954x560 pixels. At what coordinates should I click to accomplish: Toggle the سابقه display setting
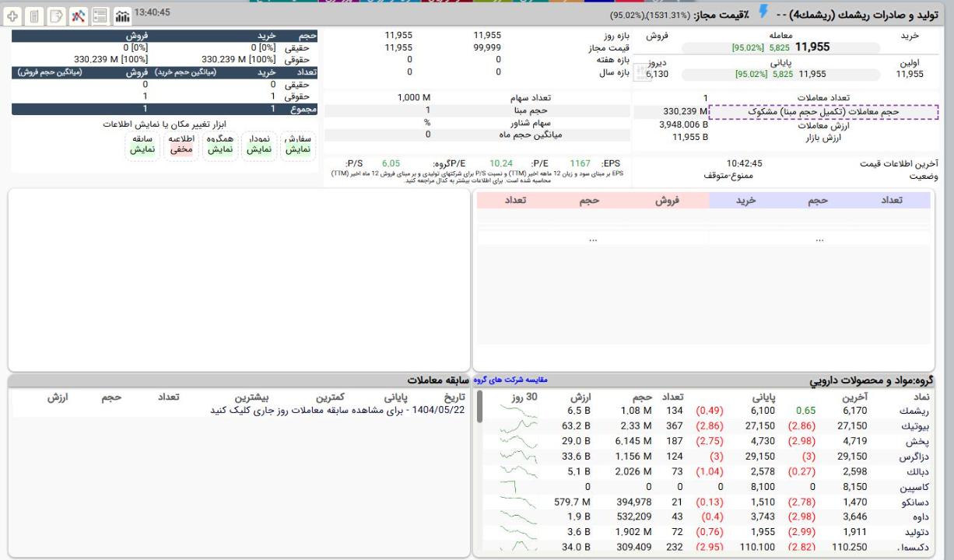coord(143,144)
